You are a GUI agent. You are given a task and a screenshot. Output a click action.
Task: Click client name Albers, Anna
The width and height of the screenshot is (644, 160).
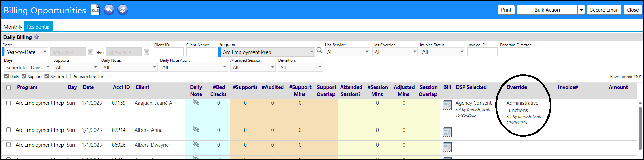point(148,130)
